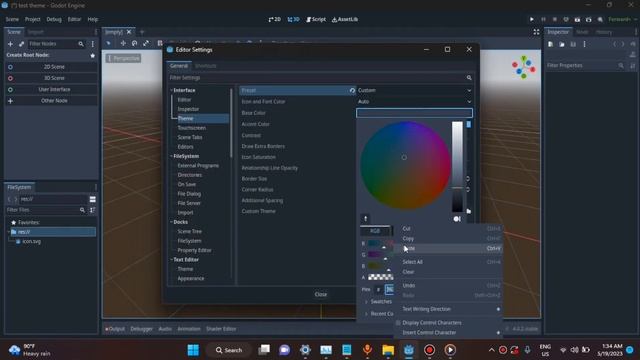Screen dimensions: 640x360
Task: Collapse the Text Editor settings section
Action: pos(171,260)
